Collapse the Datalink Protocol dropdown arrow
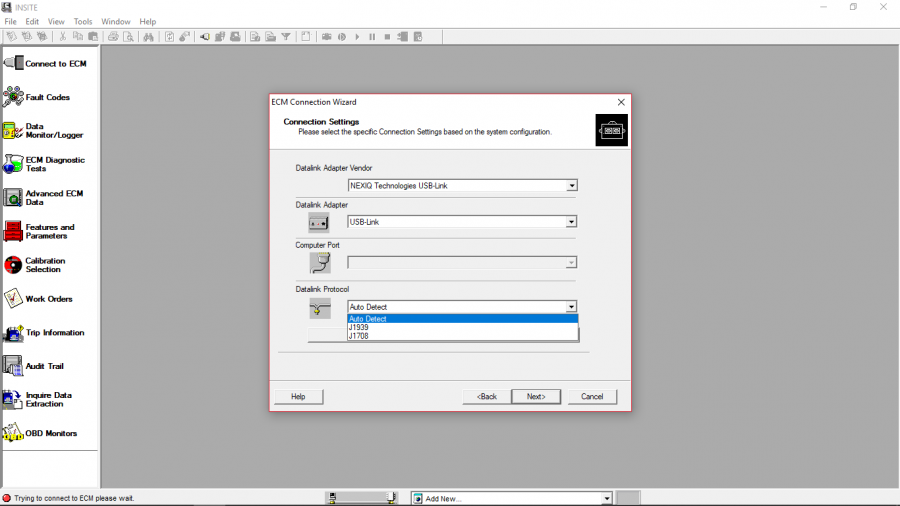Screen dimensions: 900x506 [572, 307]
